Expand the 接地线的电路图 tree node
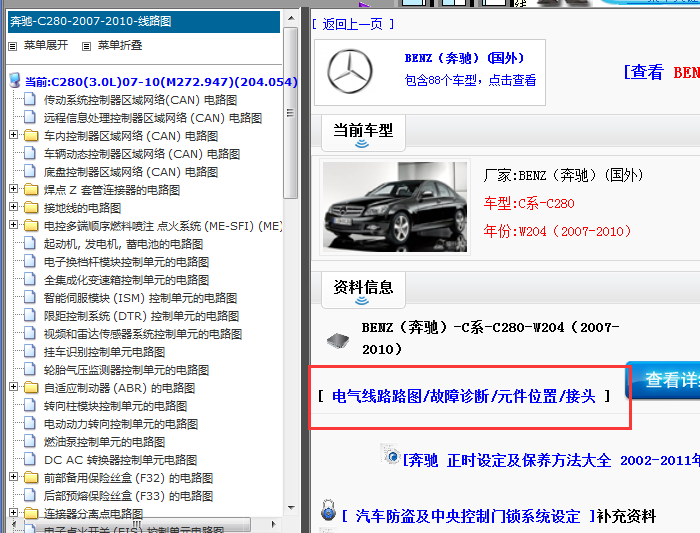This screenshot has width=700, height=533. coord(13,207)
